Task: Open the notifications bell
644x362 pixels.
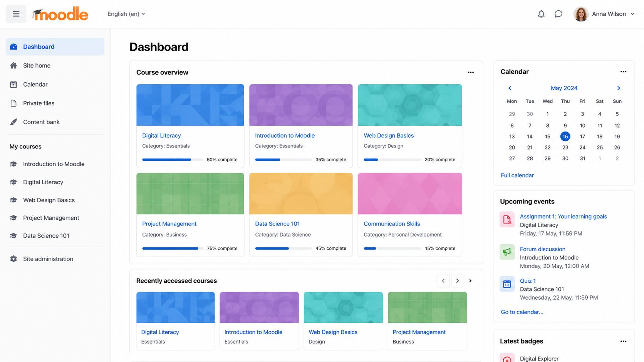Action: pyautogui.click(x=541, y=14)
